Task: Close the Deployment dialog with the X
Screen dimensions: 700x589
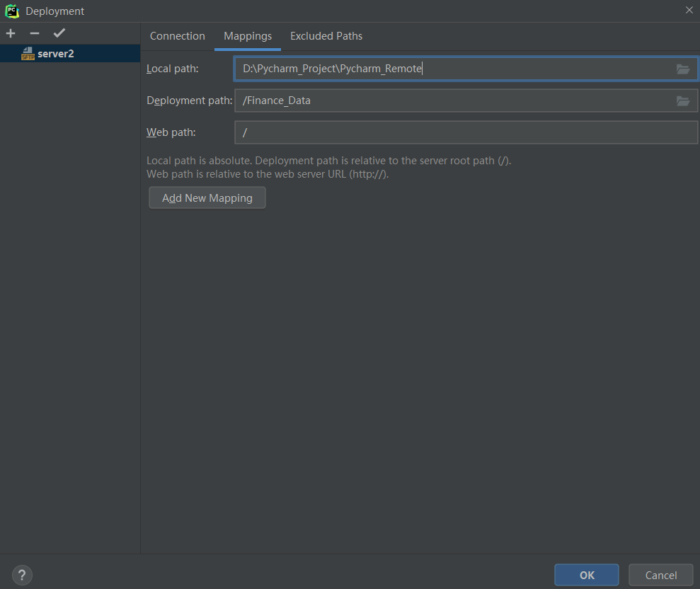Action: click(x=690, y=11)
